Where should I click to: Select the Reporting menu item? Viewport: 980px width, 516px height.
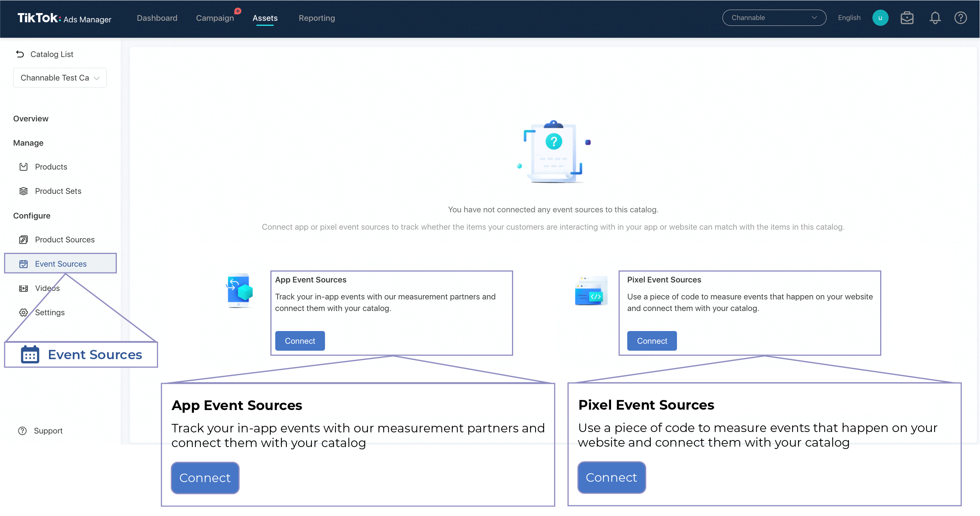pyautogui.click(x=316, y=17)
